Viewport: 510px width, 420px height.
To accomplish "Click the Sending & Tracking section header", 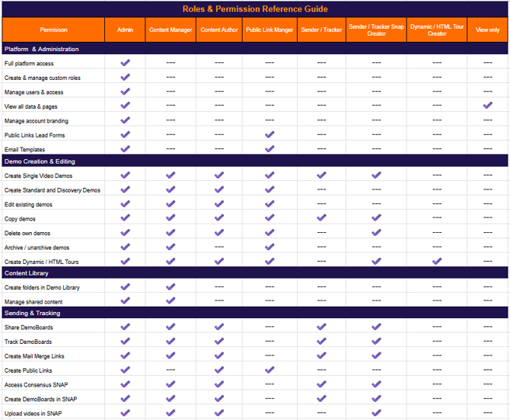I will click(x=255, y=313).
